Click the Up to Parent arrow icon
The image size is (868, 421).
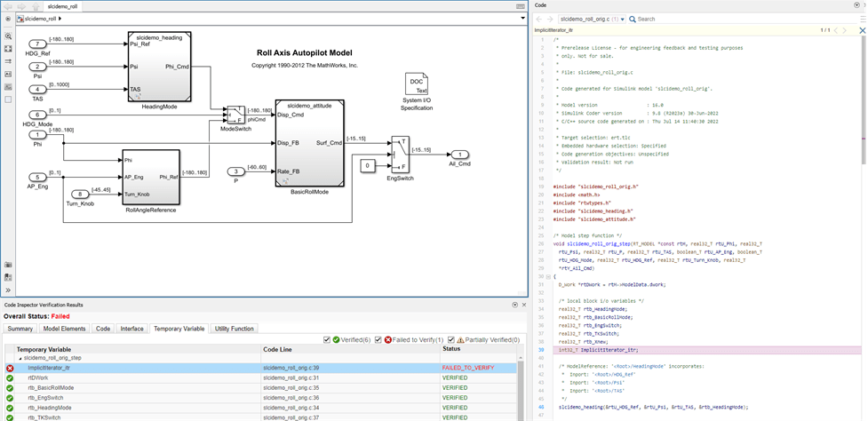35,5
